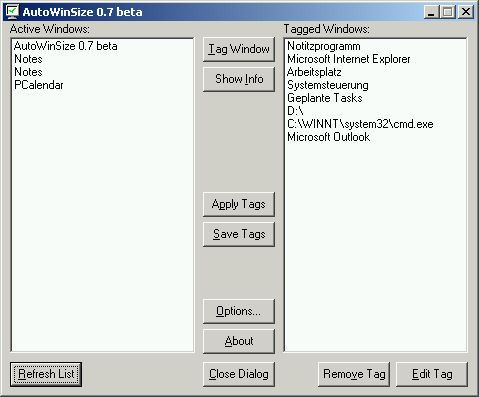This screenshot has height=397, width=479.
Task: Save tags using the Save Tags button
Action: (239, 234)
